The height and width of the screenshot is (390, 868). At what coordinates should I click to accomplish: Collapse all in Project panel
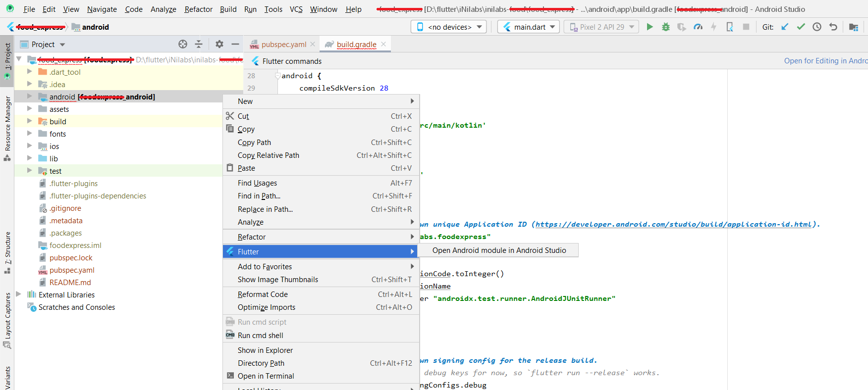coord(199,44)
